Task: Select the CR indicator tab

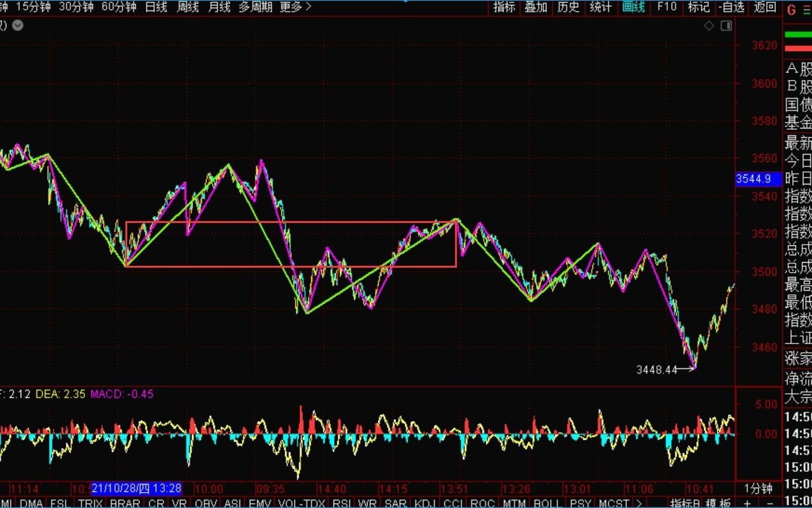Action: pyautogui.click(x=156, y=503)
